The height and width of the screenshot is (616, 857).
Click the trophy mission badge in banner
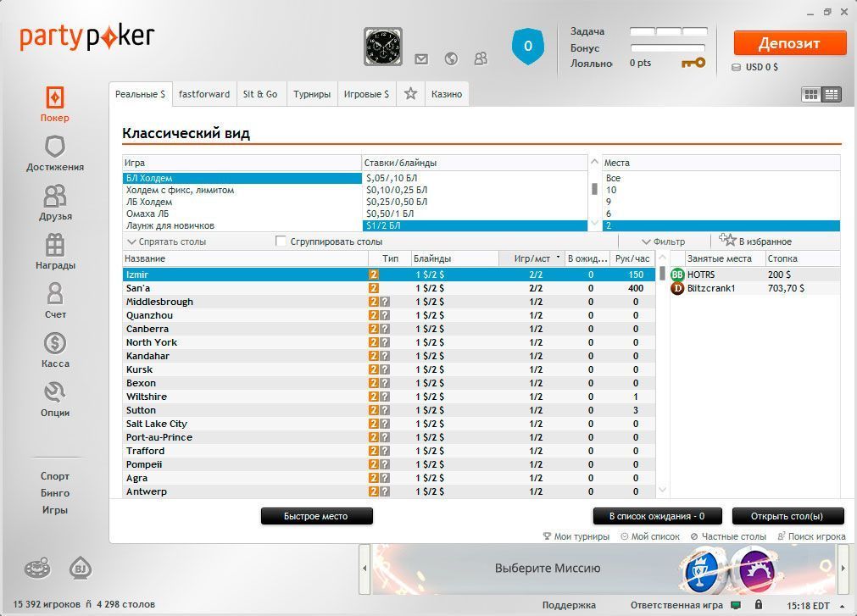[x=704, y=571]
